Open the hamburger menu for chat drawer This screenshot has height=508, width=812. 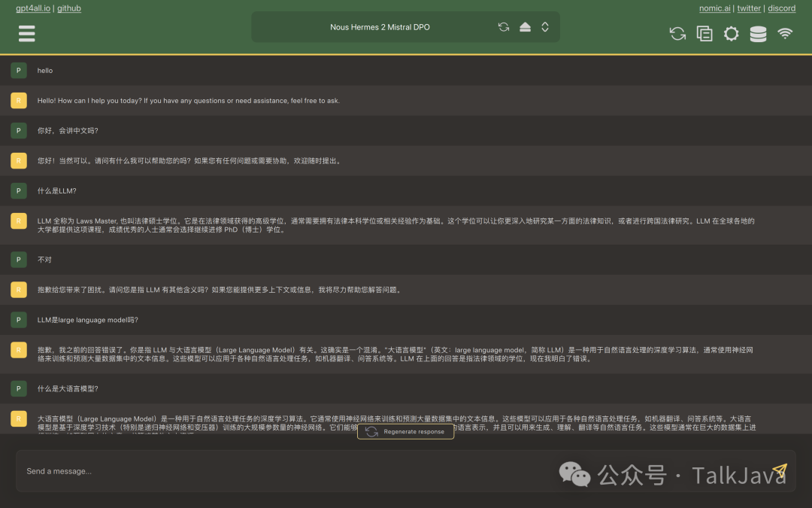pyautogui.click(x=27, y=33)
